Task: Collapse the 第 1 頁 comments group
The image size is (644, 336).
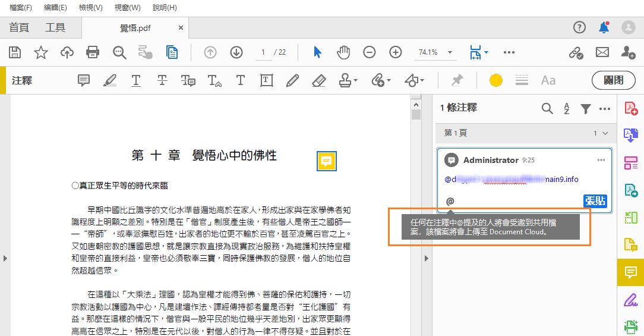Action: [605, 133]
